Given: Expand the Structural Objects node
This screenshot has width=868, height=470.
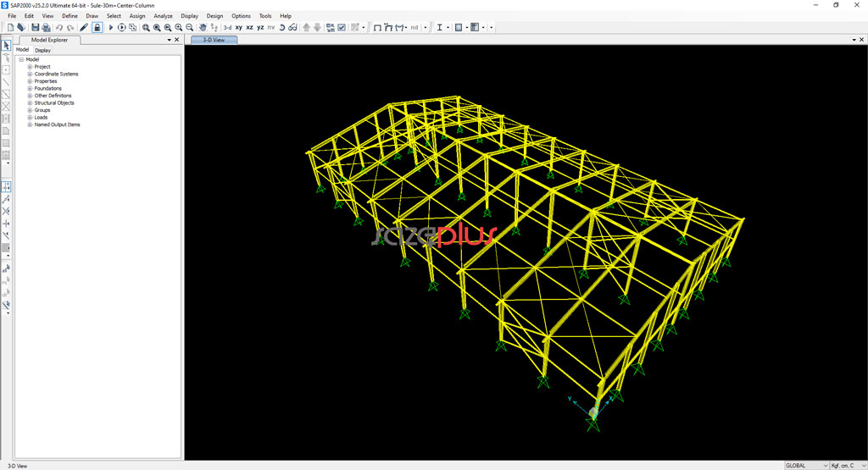Looking at the screenshot, I should [x=30, y=102].
